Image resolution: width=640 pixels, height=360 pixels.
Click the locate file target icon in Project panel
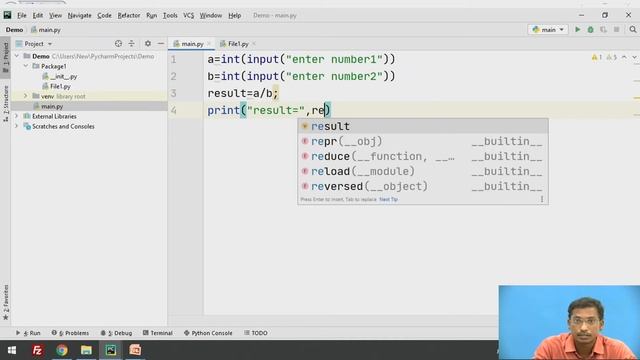tap(118, 44)
